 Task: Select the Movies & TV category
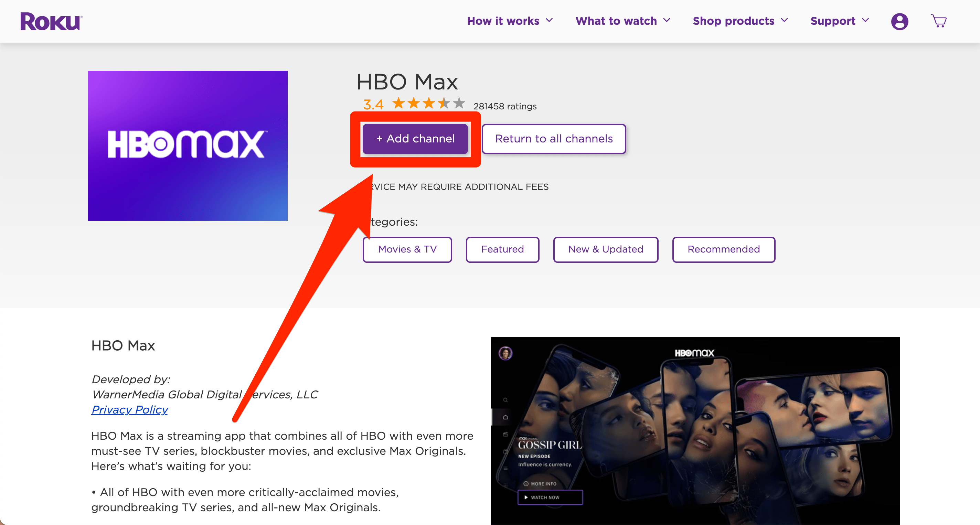pyautogui.click(x=407, y=249)
